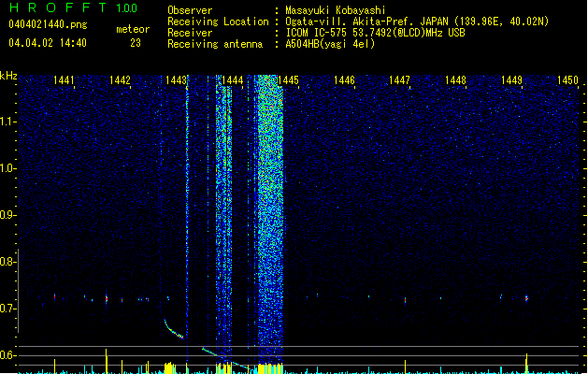Click the observer name Masayuki Kobayashi
The width and height of the screenshot is (588, 374).
point(336,10)
